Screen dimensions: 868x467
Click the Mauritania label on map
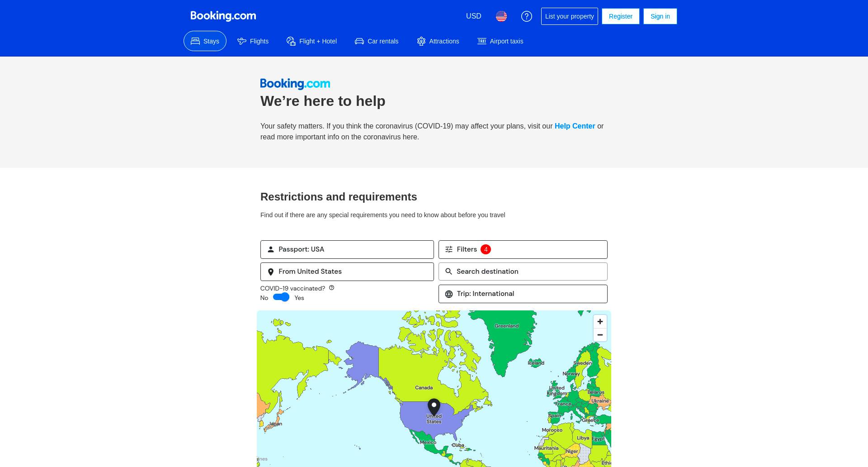546,448
